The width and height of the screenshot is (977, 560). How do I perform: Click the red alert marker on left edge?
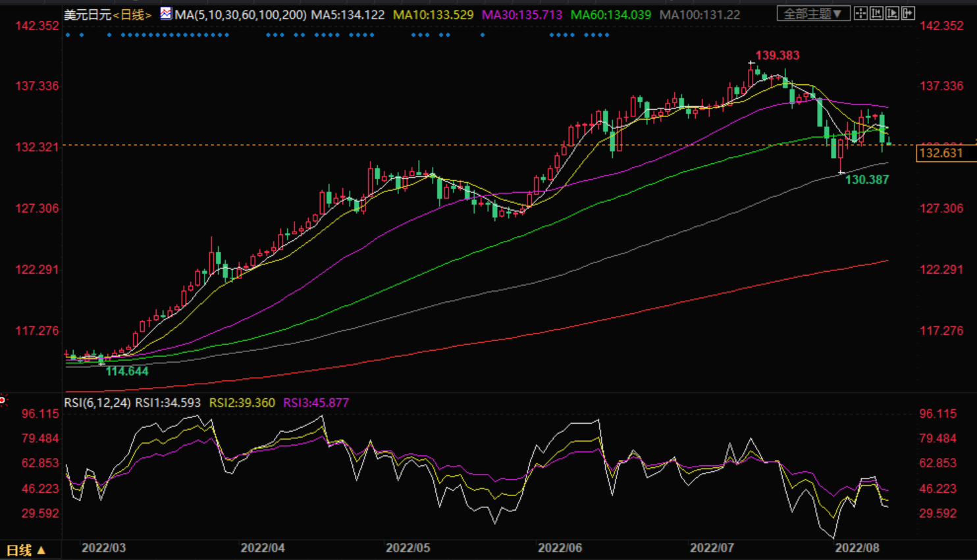point(3,400)
